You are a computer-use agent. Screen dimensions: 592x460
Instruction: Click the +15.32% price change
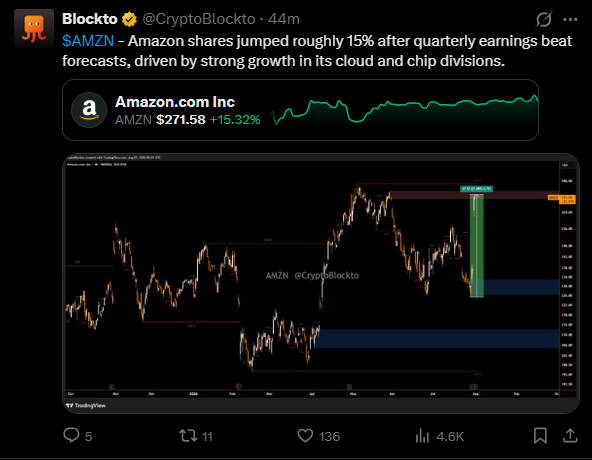point(235,120)
